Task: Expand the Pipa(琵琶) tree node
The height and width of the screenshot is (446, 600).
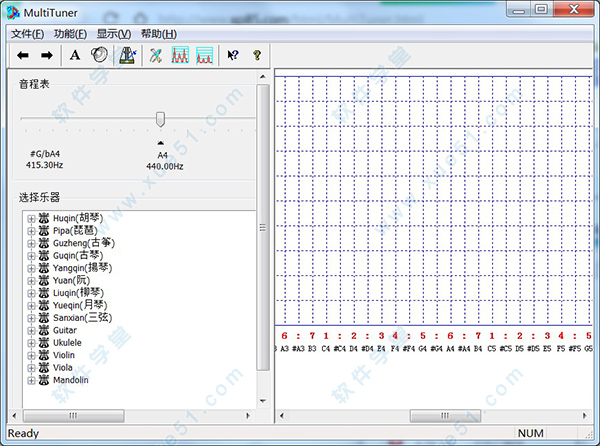Action: [x=31, y=231]
